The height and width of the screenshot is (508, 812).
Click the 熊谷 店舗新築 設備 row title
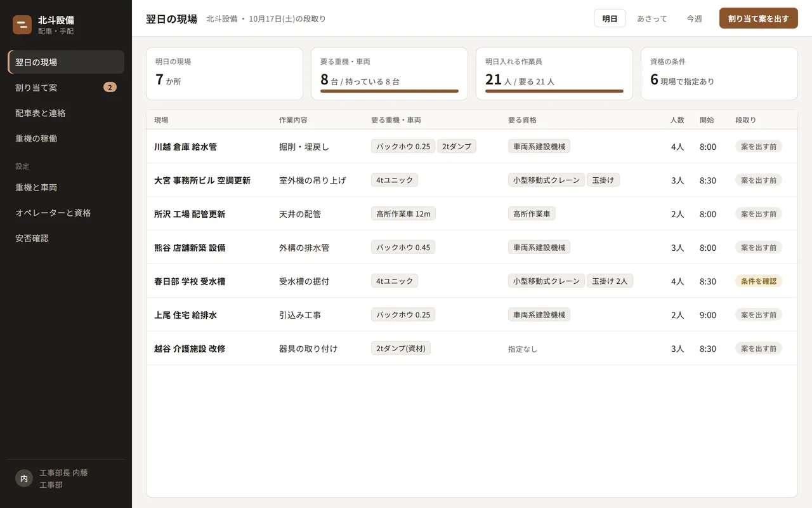pyautogui.click(x=190, y=248)
